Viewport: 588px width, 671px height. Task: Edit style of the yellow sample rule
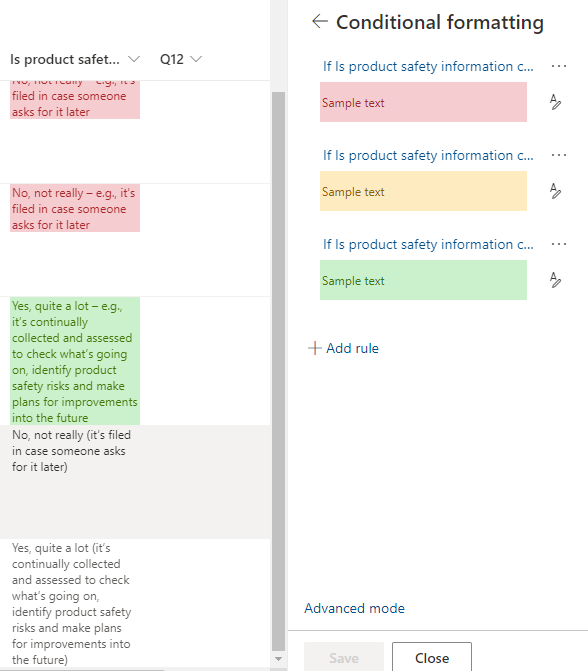[555, 191]
